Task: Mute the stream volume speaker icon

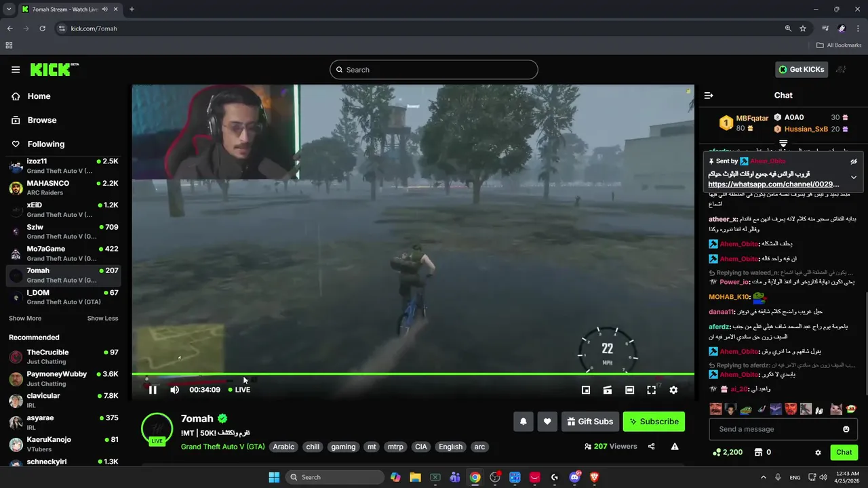Action: [x=174, y=390]
